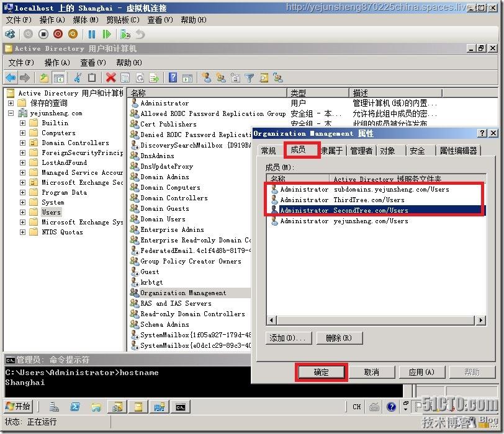
Task: Send Ctrl+Alt+Del using the VM toolbar icon
Action: click(10, 34)
